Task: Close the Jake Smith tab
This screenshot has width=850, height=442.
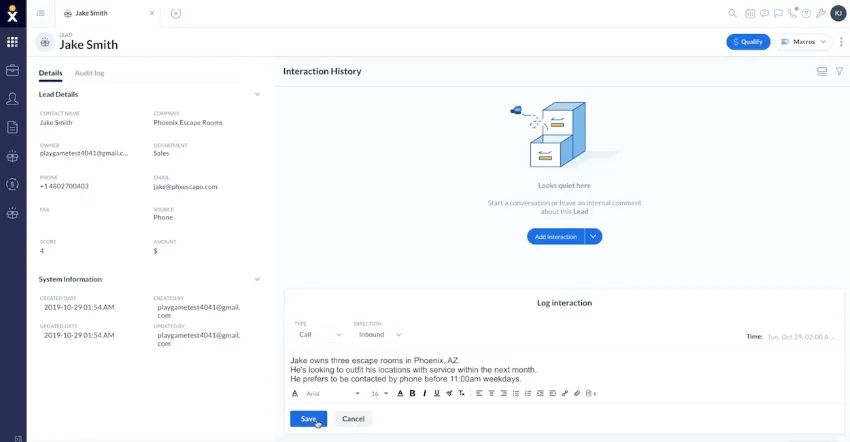Action: pos(152,13)
